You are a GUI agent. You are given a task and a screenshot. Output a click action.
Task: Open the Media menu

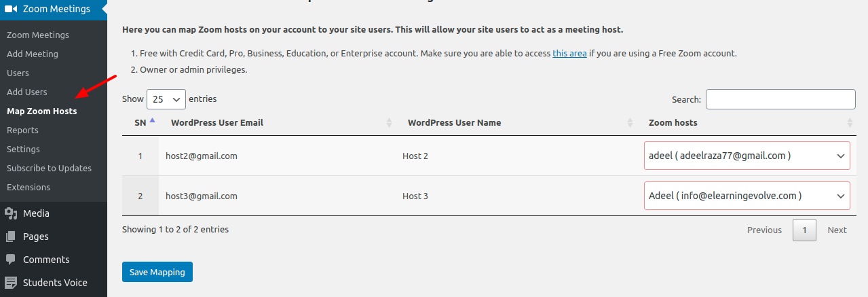pyautogui.click(x=54, y=213)
